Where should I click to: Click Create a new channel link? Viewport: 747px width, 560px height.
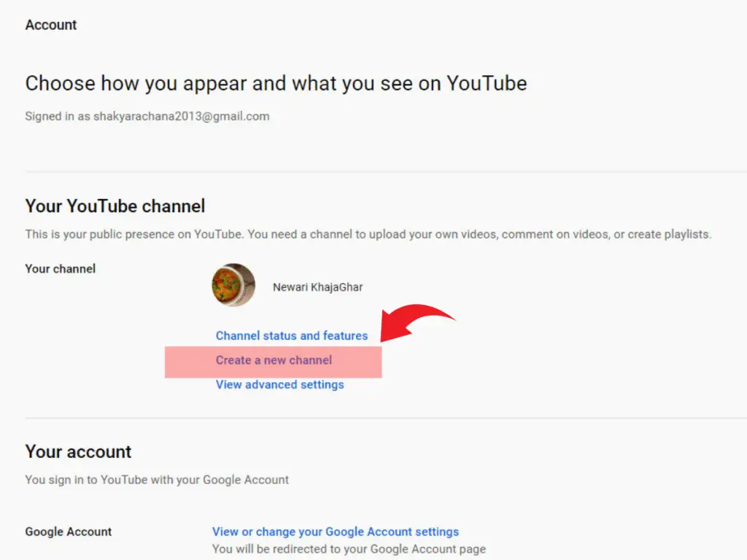coord(274,360)
